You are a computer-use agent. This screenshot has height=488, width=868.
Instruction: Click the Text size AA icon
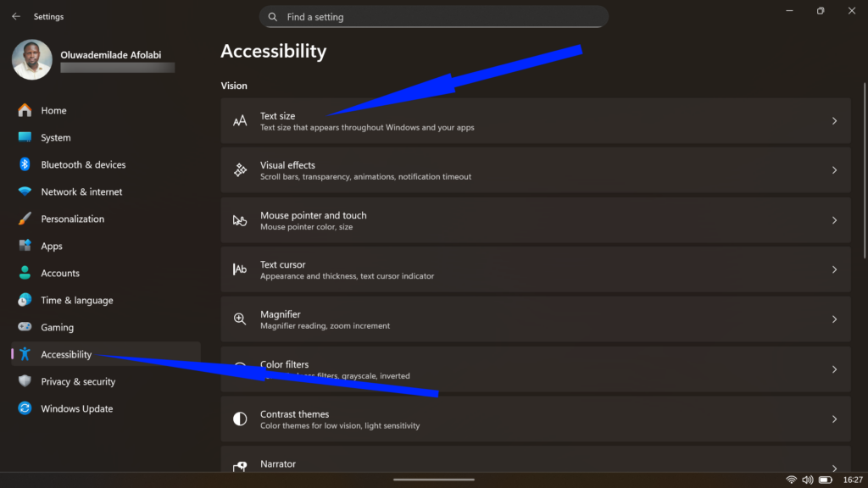pyautogui.click(x=240, y=120)
